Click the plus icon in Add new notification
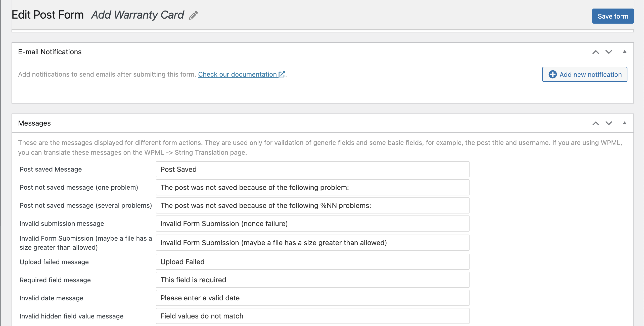Viewport: 644px width, 326px height. pos(553,74)
